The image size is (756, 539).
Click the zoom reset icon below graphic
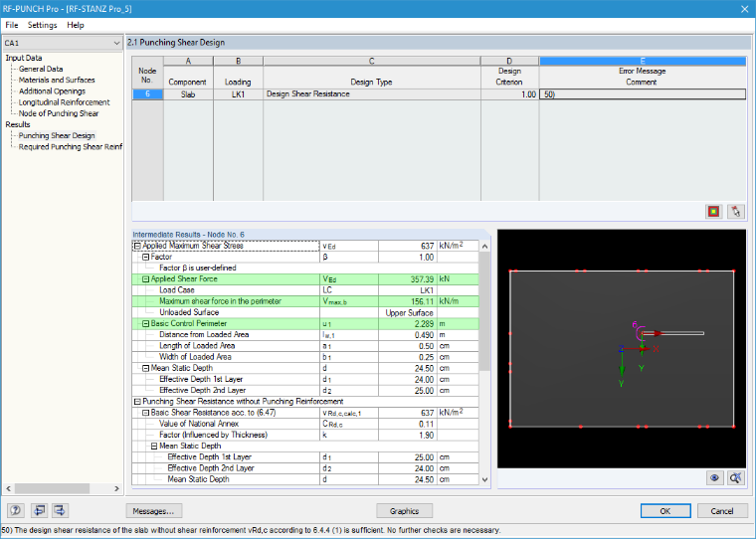click(736, 477)
